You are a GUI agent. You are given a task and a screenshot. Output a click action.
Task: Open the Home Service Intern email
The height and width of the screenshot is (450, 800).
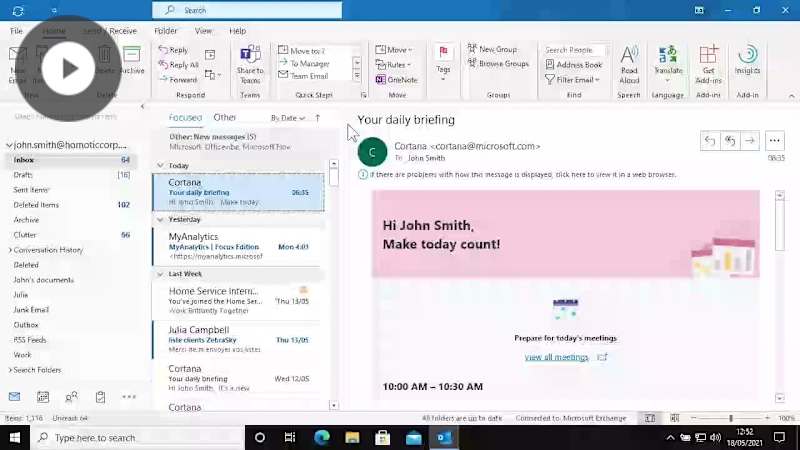pyautogui.click(x=238, y=301)
